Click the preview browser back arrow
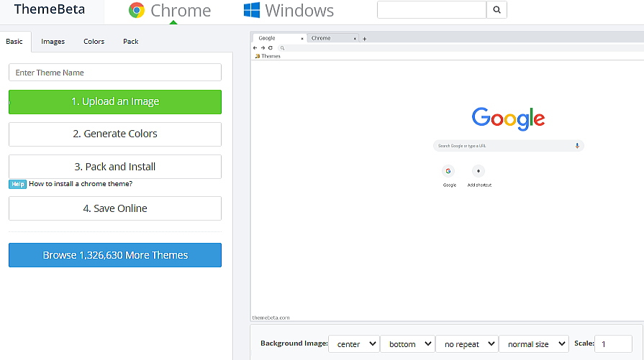The height and width of the screenshot is (360, 644). pos(255,48)
